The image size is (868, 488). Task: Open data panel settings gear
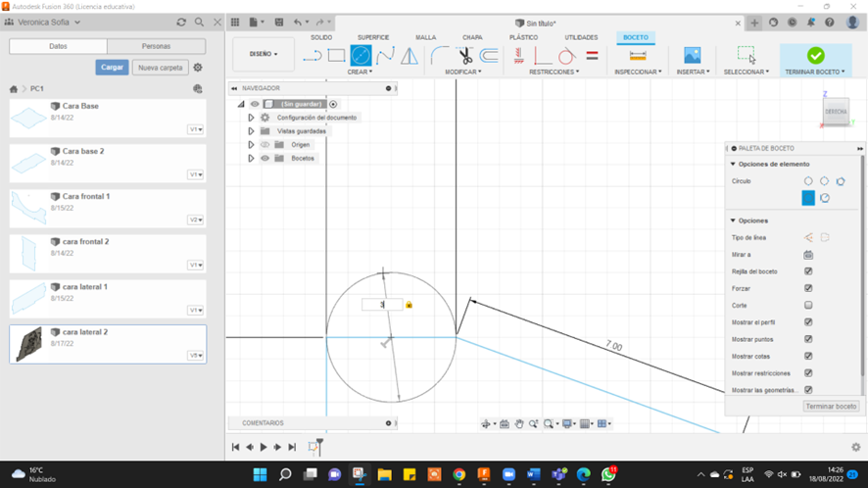point(198,68)
